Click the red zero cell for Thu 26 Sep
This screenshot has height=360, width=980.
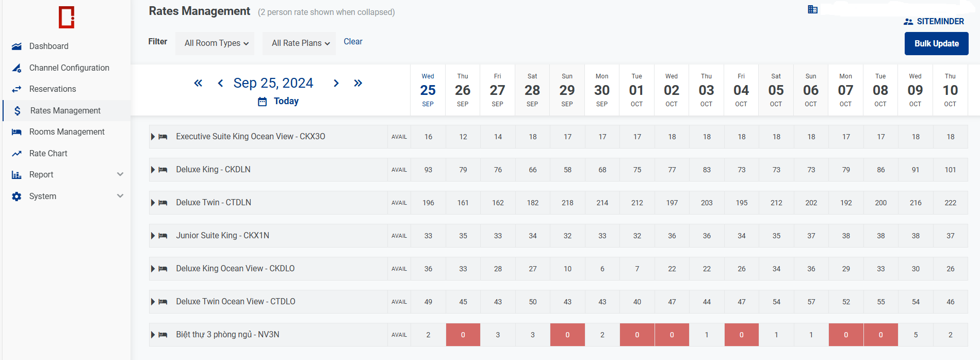(463, 335)
